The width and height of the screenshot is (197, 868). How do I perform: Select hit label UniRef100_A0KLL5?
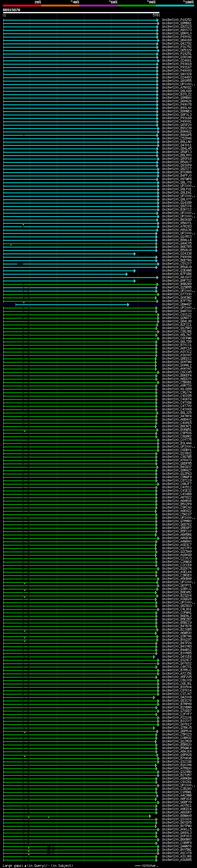(x=177, y=829)
